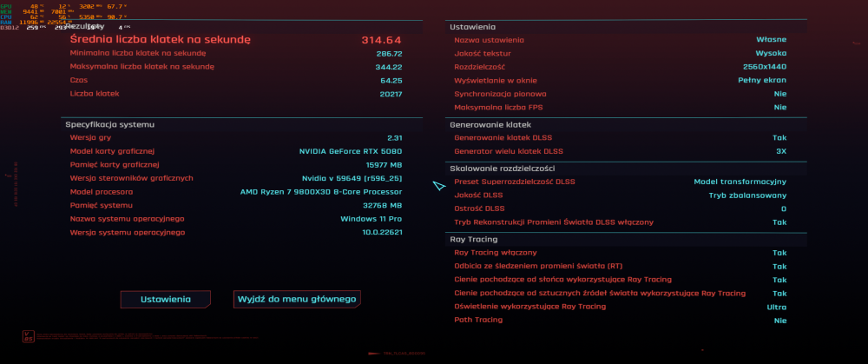Click the Czas label

[x=79, y=80]
